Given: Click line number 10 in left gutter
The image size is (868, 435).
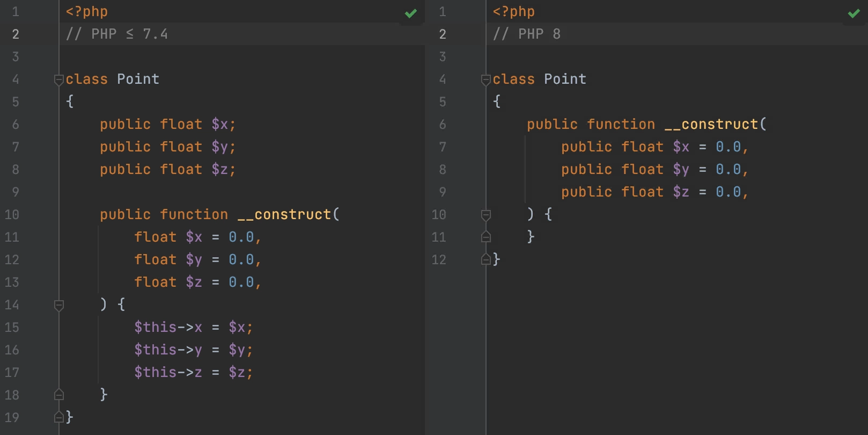Looking at the screenshot, I should point(12,215).
